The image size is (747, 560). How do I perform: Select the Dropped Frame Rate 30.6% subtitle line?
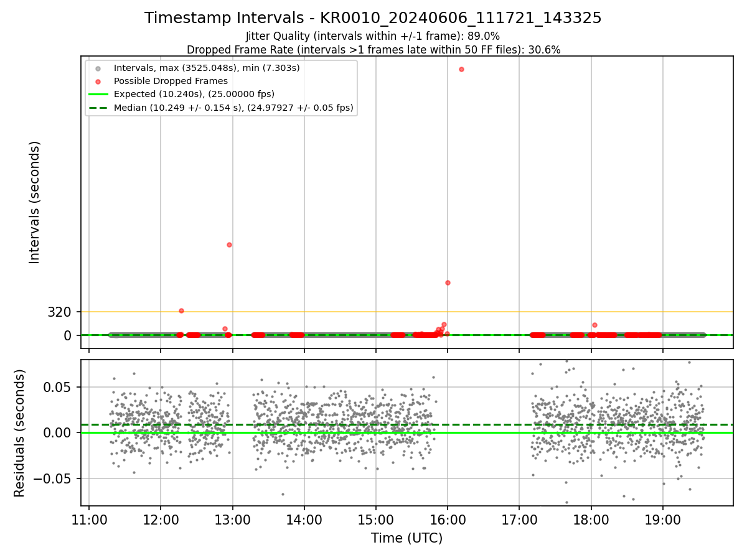click(x=374, y=50)
